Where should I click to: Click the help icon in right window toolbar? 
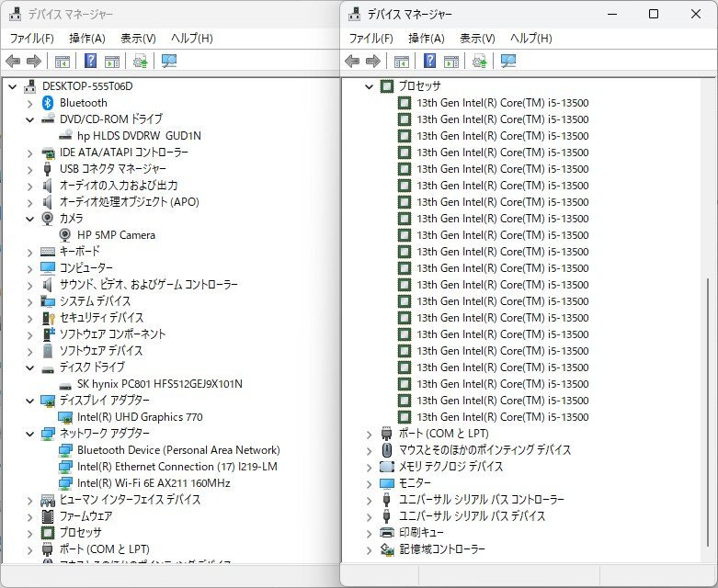429,61
